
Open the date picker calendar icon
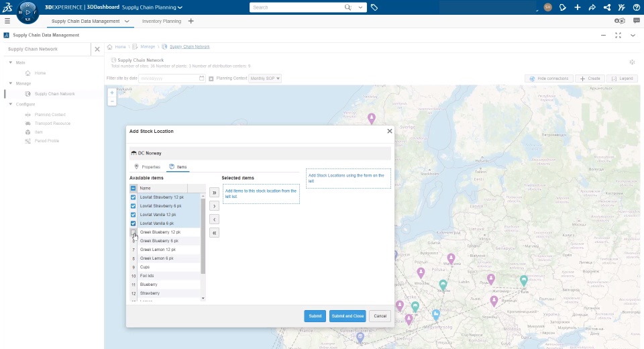202,78
